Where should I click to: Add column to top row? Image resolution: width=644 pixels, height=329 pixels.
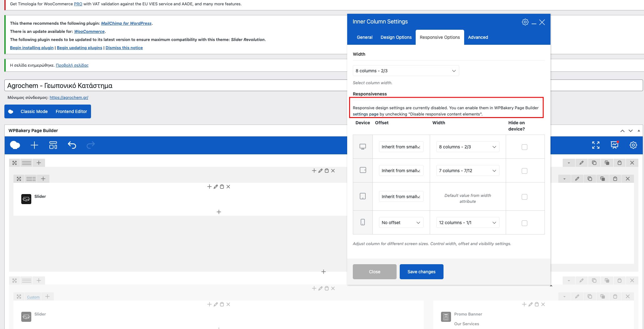(39, 163)
